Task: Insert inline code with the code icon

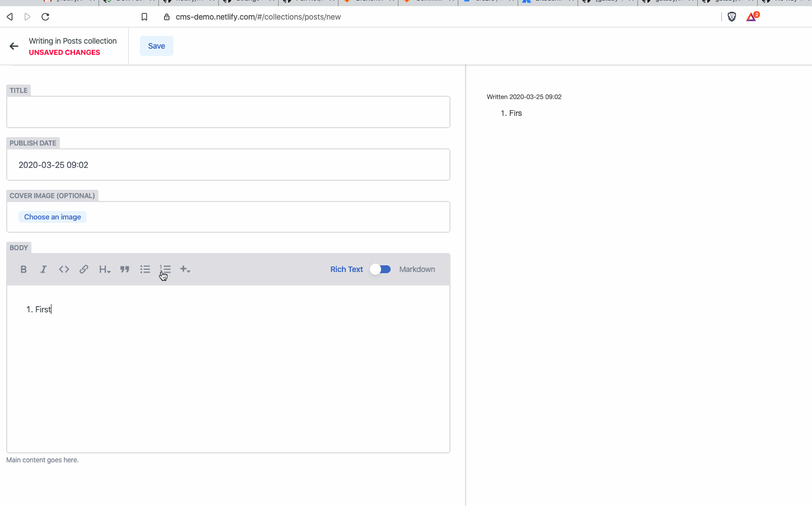Action: click(64, 269)
